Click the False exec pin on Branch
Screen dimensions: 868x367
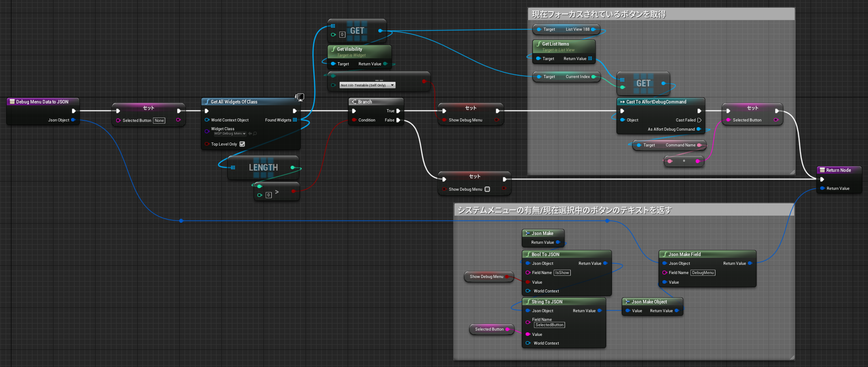(x=398, y=120)
